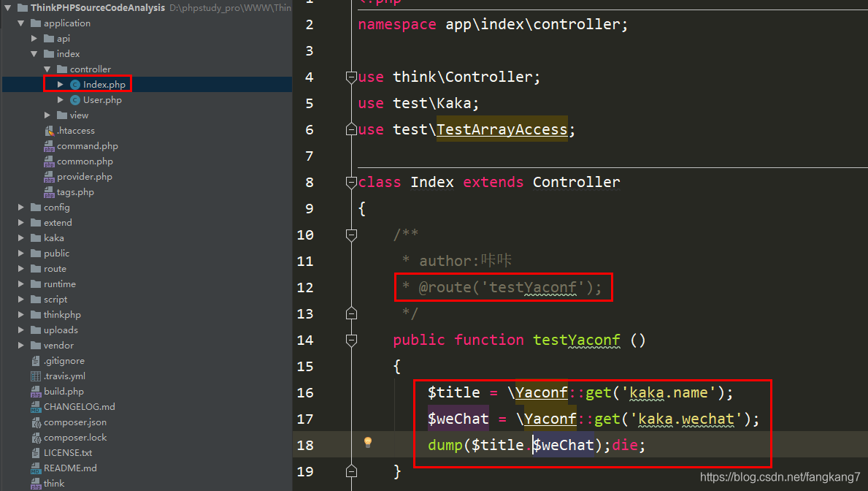868x491 pixels.
Task: Click the command.php file icon
Action: [x=49, y=145]
